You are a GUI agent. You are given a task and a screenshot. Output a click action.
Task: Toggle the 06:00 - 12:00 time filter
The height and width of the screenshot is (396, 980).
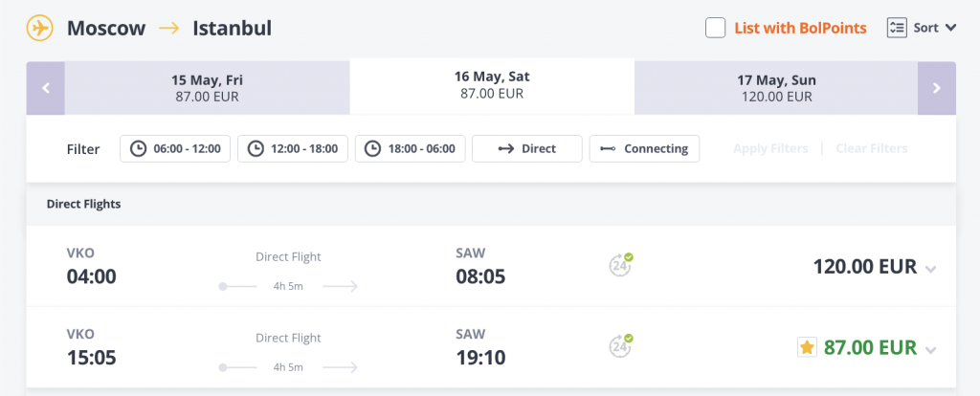coord(175,148)
